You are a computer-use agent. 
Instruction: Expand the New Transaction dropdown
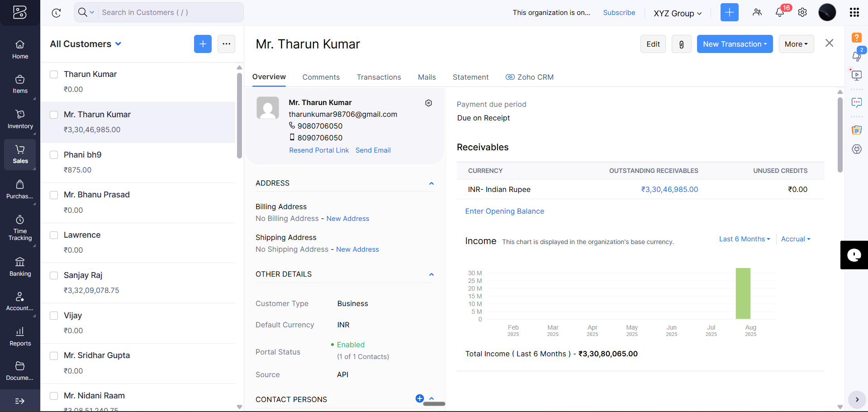pos(734,44)
